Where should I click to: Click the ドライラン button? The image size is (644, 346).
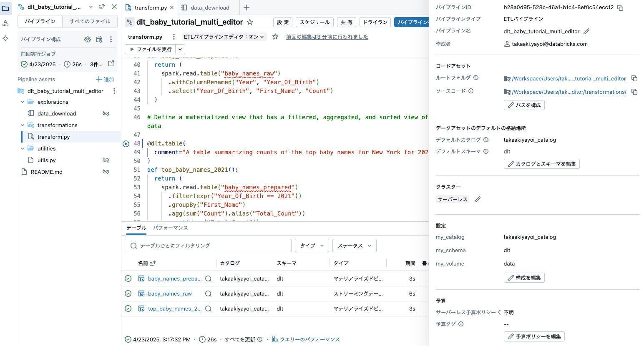375,22
